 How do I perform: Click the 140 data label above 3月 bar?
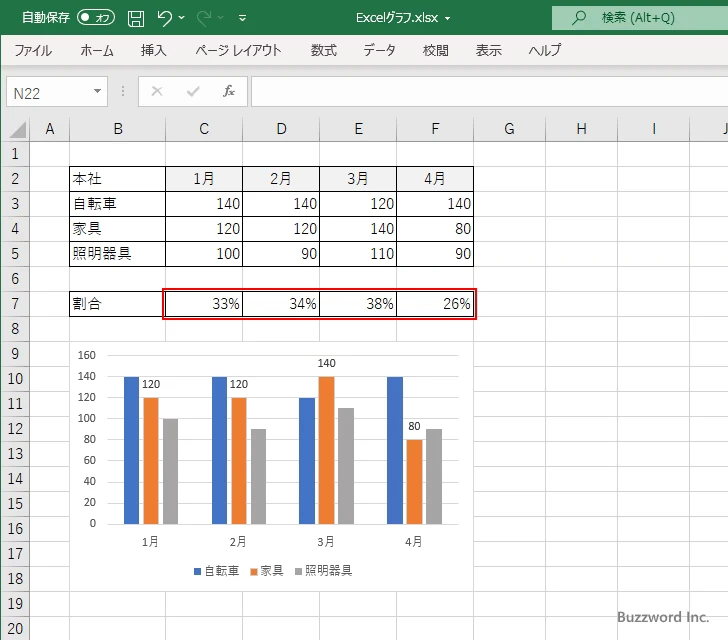click(x=326, y=363)
